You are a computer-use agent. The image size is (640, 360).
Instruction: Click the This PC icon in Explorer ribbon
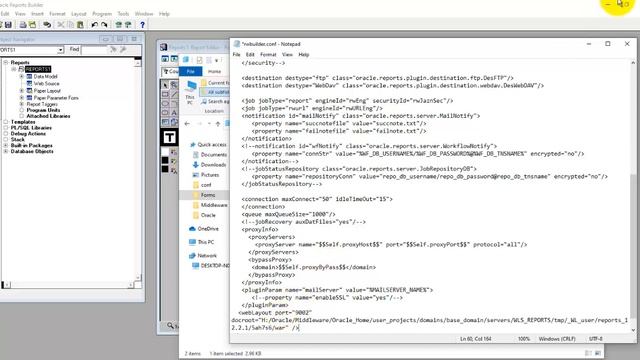click(x=190, y=93)
